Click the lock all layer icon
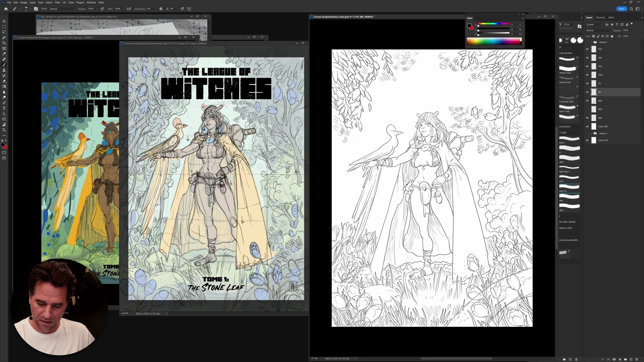 point(612,36)
